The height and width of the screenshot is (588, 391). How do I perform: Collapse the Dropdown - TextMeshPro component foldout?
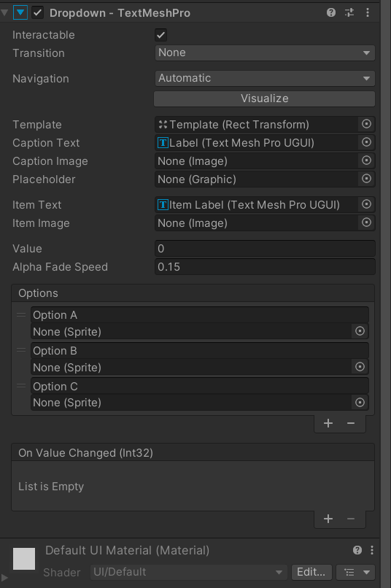click(4, 12)
